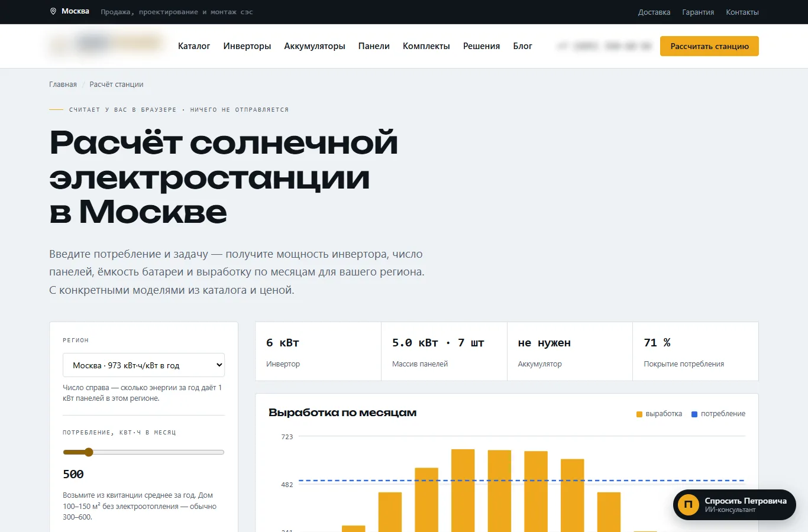Open the region dropdown showing Москва · 973
The height and width of the screenshot is (532, 808).
click(144, 365)
